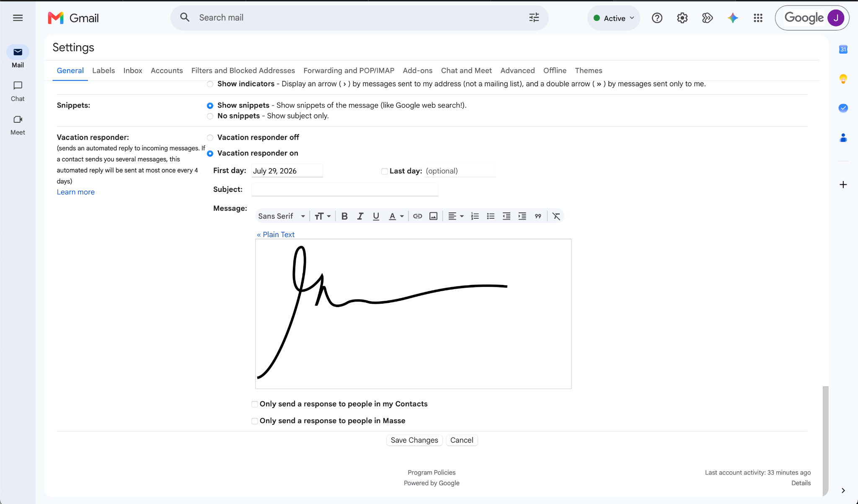Expand side panel chevron at bottom right
The image size is (858, 504).
pyautogui.click(x=843, y=490)
